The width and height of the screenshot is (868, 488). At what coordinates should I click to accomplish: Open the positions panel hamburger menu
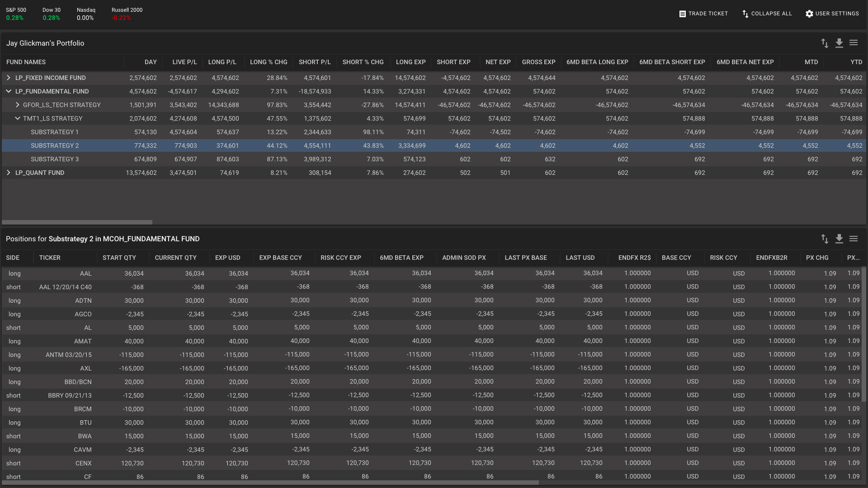point(854,238)
